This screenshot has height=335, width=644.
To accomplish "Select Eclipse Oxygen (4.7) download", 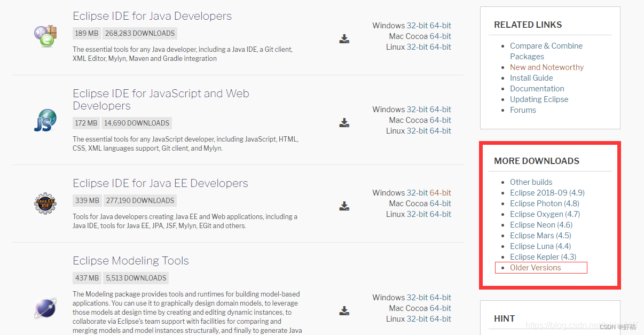I will [545, 214].
